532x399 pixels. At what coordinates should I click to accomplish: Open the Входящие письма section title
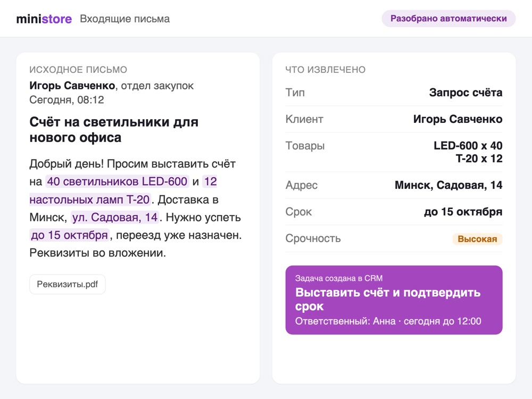click(124, 19)
